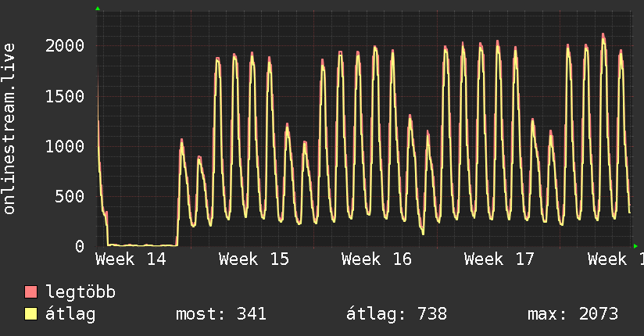Click the yellow átlag legend color swatch
Viewport: 644px width, 336px height.
pos(30,314)
